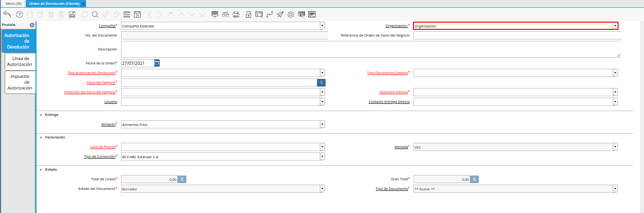Click the first trash delete icon
This screenshot has height=213, width=644.
pyautogui.click(x=51, y=14)
